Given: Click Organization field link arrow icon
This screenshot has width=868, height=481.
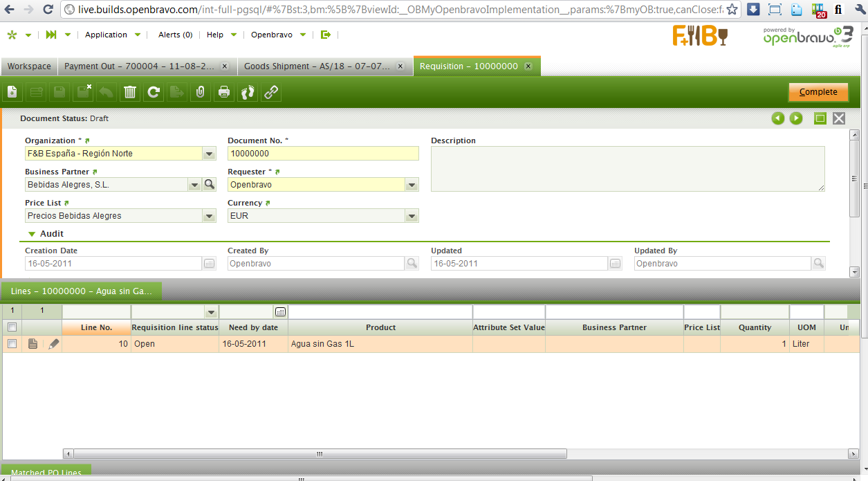Looking at the screenshot, I should 87,140.
